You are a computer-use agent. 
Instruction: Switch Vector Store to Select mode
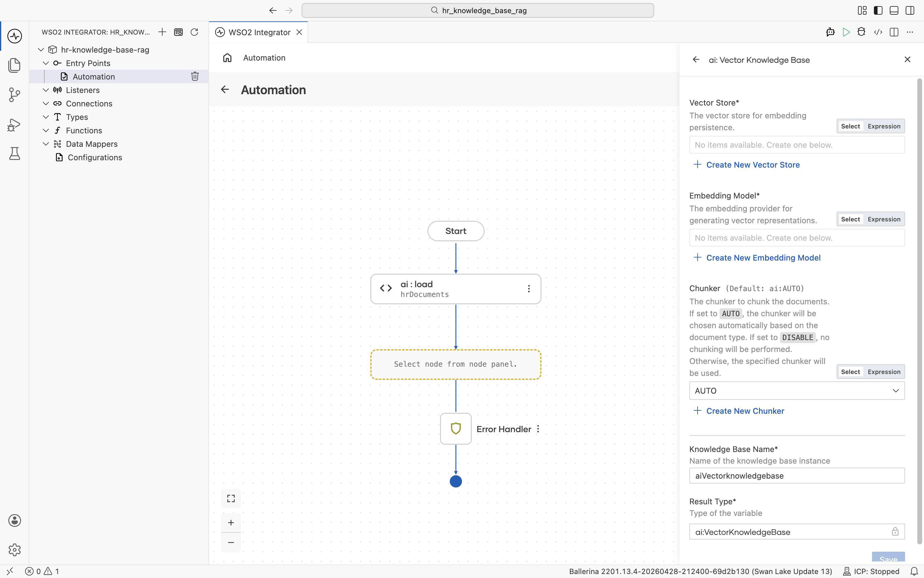click(x=850, y=126)
